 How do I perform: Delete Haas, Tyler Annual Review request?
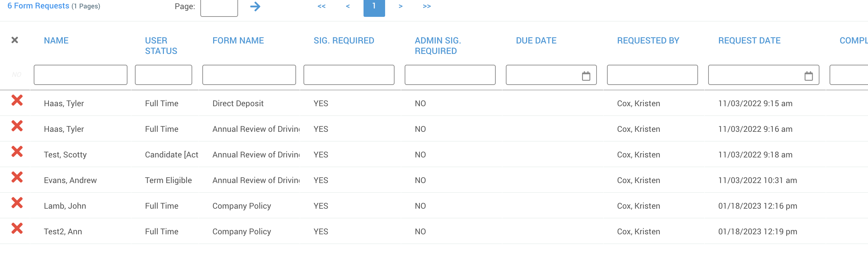click(17, 126)
